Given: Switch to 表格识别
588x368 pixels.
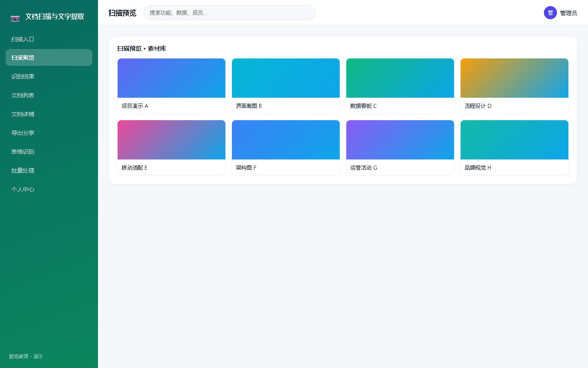Looking at the screenshot, I should pyautogui.click(x=49, y=152).
